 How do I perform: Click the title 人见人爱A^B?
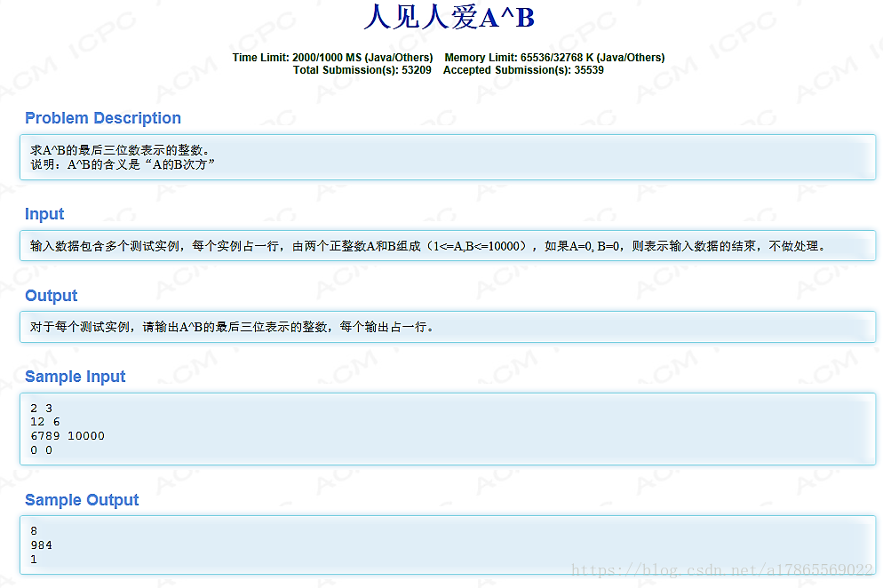tap(449, 17)
